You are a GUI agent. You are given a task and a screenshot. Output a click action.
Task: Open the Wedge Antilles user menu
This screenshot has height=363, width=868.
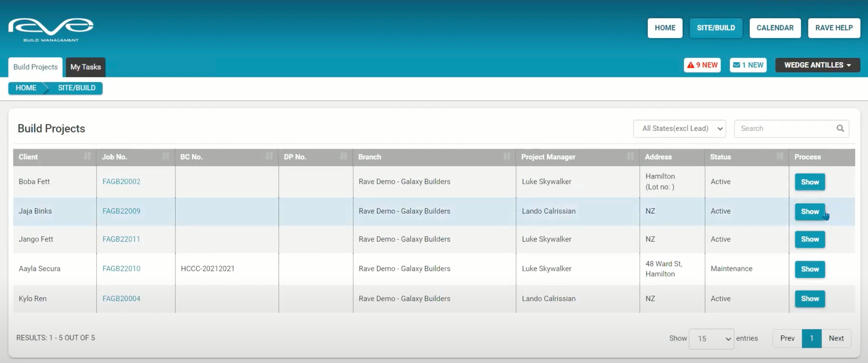click(817, 65)
